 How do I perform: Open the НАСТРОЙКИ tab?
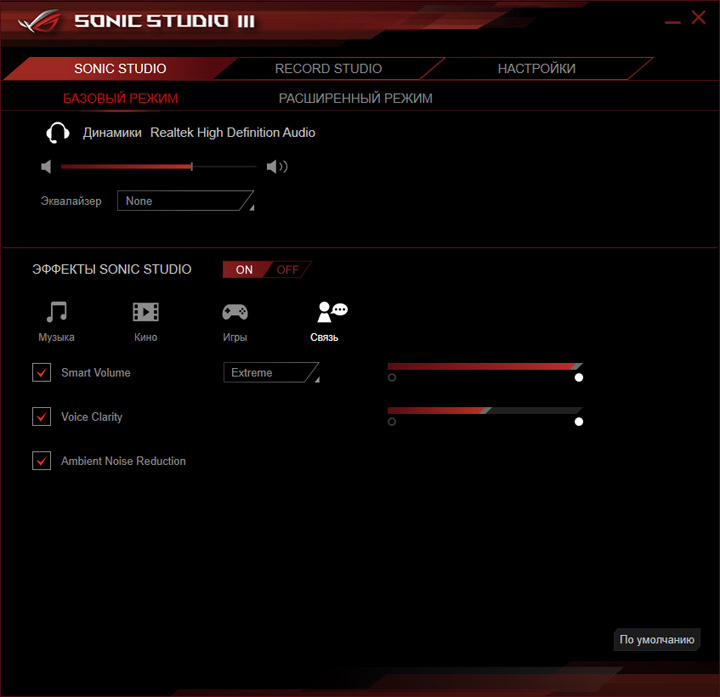536,68
